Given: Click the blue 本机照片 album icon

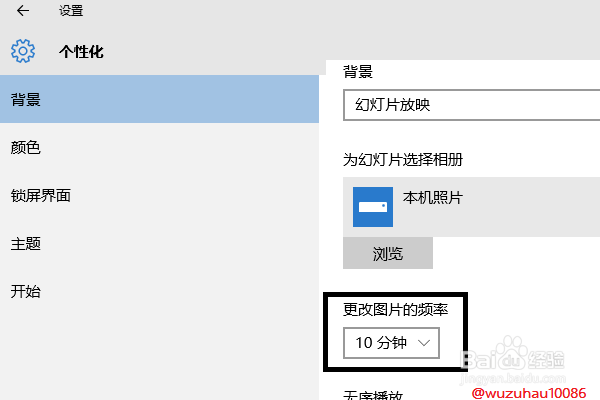Looking at the screenshot, I should [373, 206].
